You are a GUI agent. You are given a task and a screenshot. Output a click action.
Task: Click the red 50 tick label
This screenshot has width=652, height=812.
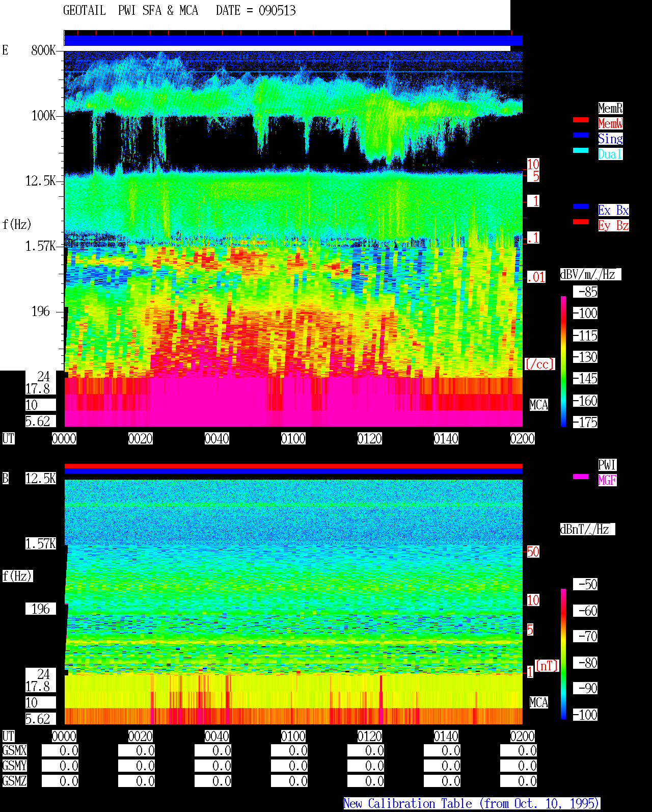click(x=533, y=552)
